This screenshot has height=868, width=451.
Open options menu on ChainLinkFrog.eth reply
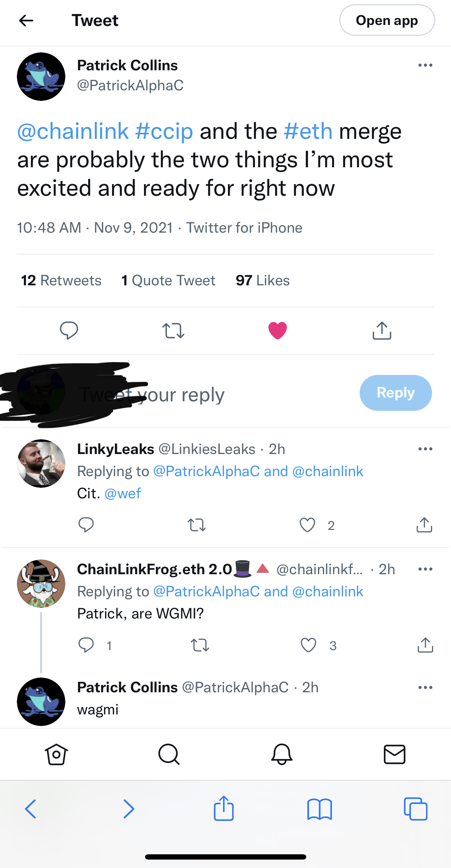425,569
